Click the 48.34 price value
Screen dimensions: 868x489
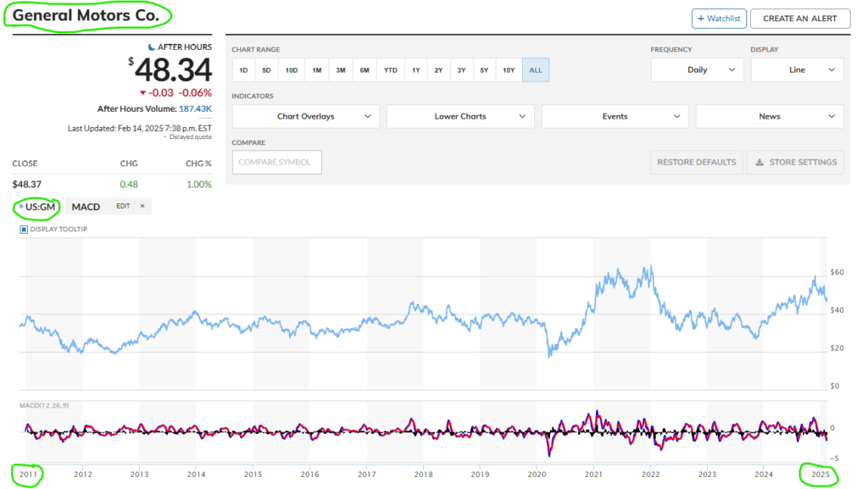tap(173, 70)
